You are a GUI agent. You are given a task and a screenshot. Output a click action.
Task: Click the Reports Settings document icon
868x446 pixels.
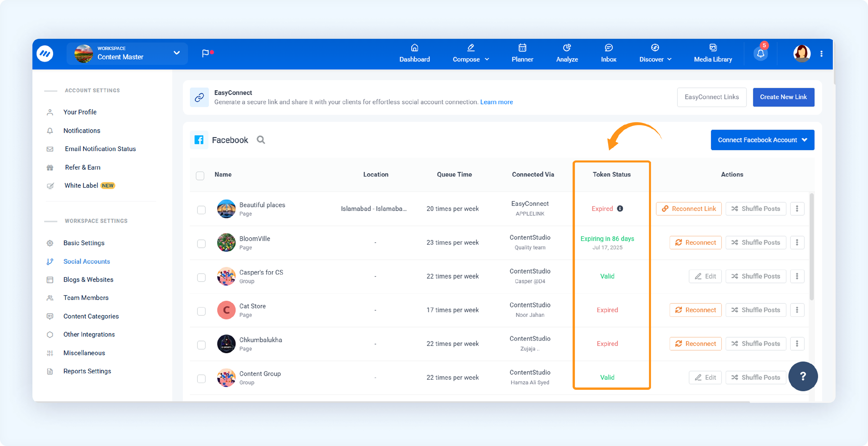(50, 371)
